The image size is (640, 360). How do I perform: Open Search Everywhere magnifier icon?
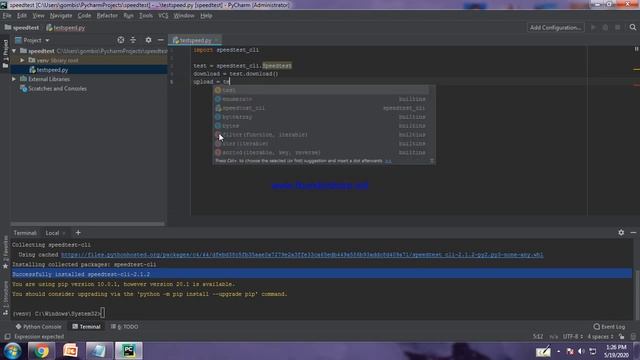tap(633, 27)
